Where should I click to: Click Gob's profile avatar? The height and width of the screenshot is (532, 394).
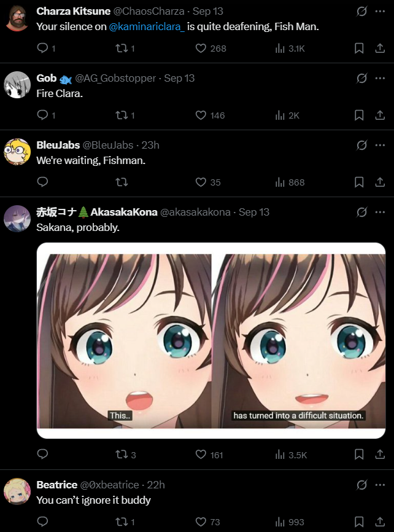tap(17, 85)
